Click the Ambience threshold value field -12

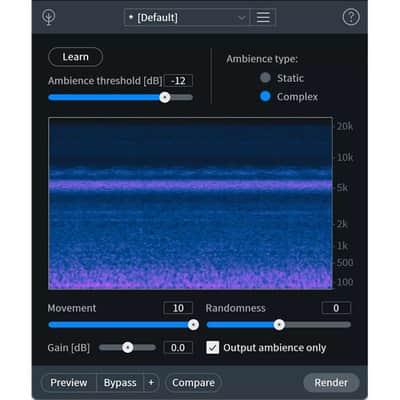(x=178, y=81)
